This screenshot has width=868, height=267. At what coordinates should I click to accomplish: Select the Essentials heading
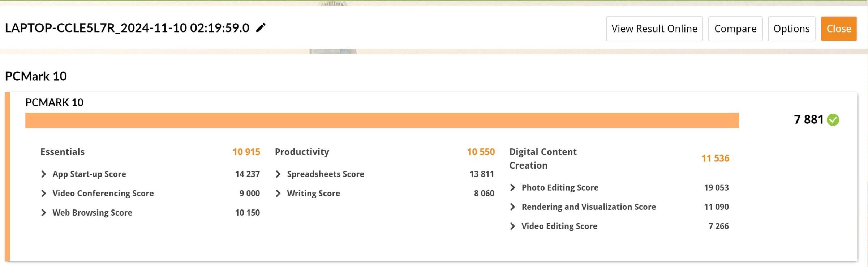[x=63, y=152]
